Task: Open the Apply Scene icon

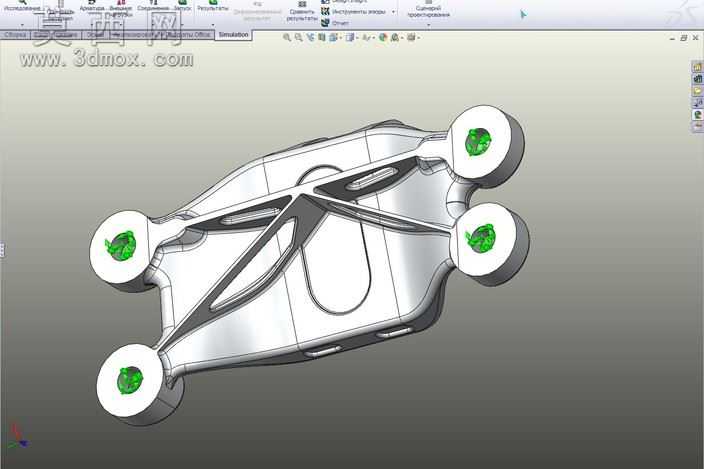Action: point(395,38)
